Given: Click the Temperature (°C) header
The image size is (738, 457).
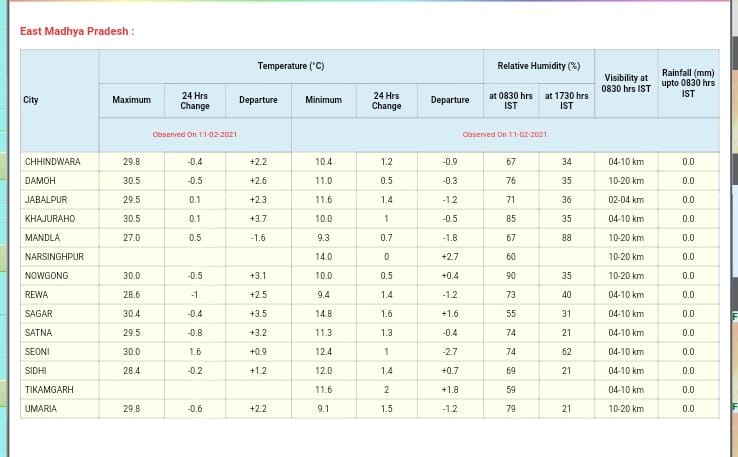Looking at the screenshot, I should (291, 66).
